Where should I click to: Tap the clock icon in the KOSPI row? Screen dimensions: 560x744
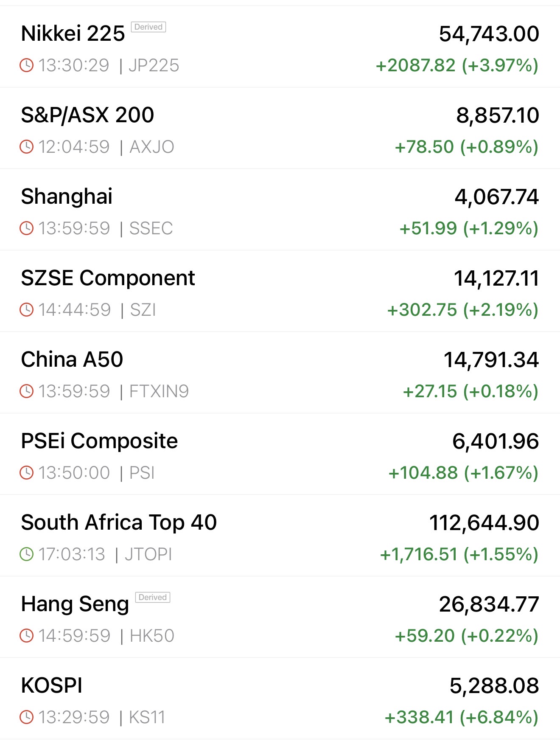pyautogui.click(x=26, y=717)
